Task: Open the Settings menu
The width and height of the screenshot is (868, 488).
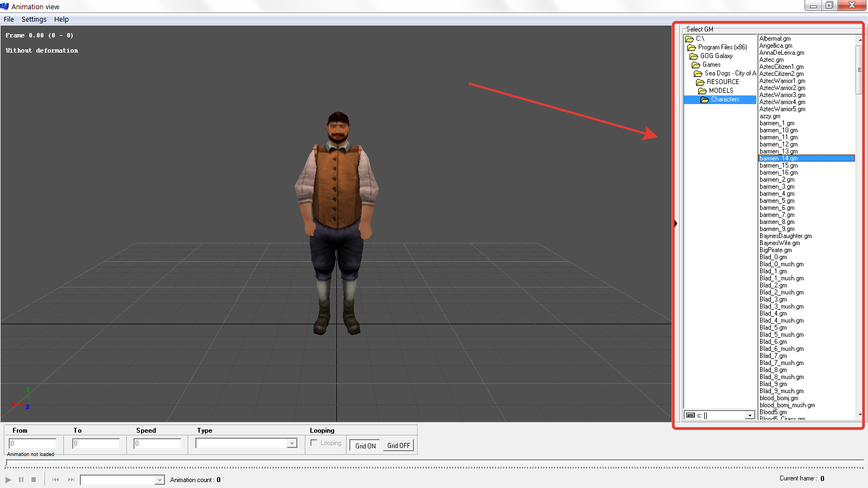Action: pyautogui.click(x=34, y=19)
